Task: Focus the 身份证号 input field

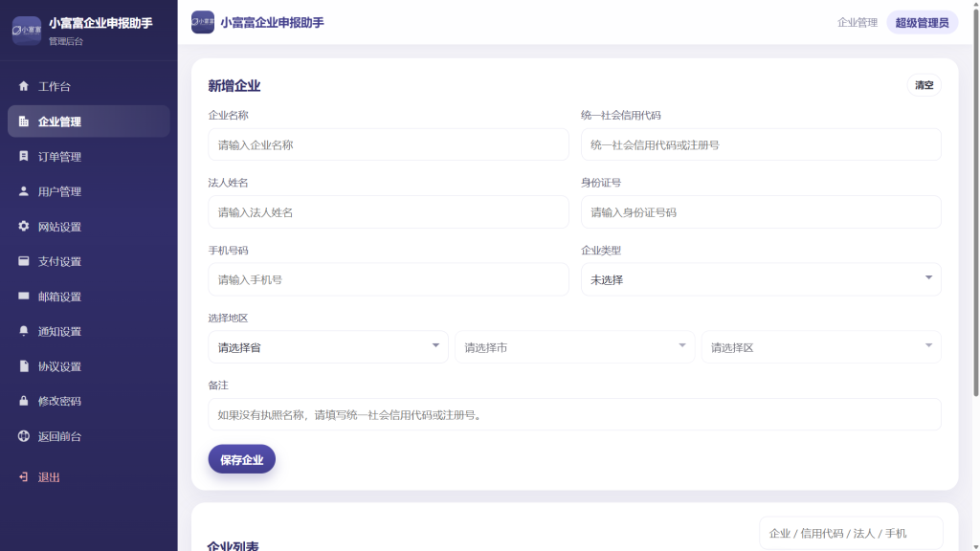Action: (761, 211)
